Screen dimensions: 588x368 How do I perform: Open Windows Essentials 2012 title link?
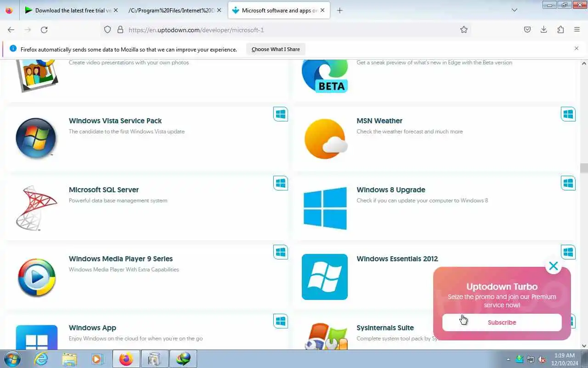(397, 259)
